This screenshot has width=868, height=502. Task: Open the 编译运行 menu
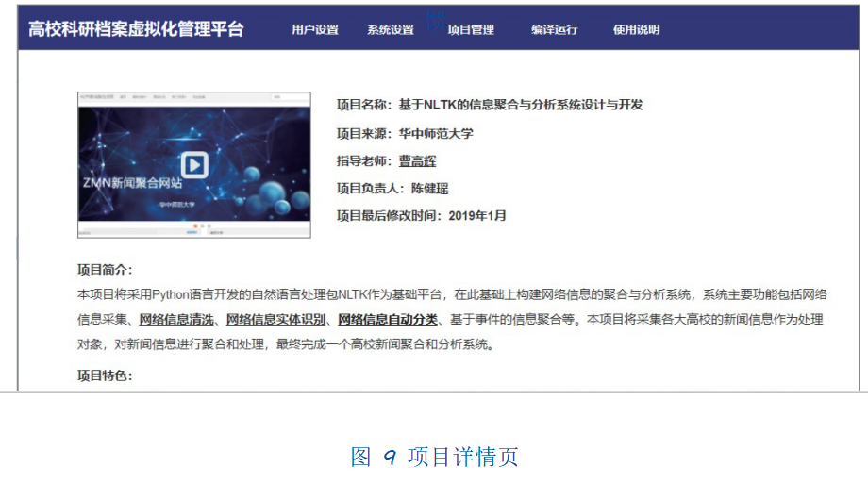point(554,30)
